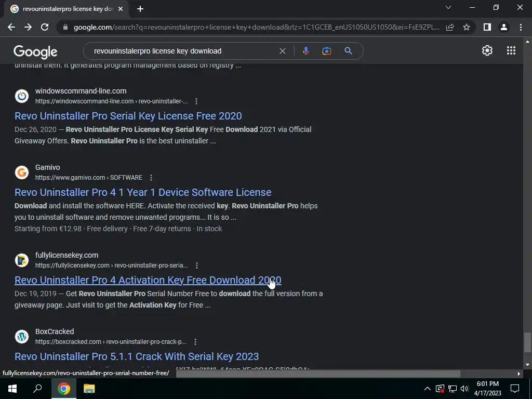The width and height of the screenshot is (532, 399).
Task: Search by image with Lens icon
Action: click(326, 51)
